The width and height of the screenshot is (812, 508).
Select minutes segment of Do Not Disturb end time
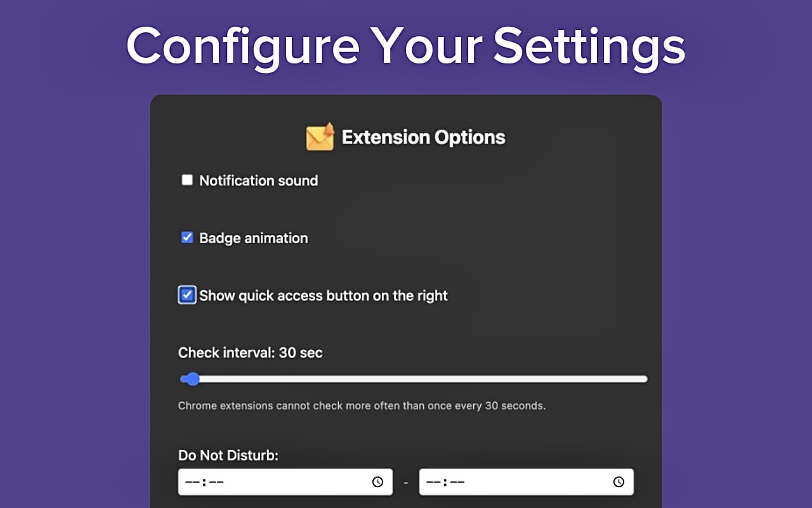pyautogui.click(x=457, y=483)
